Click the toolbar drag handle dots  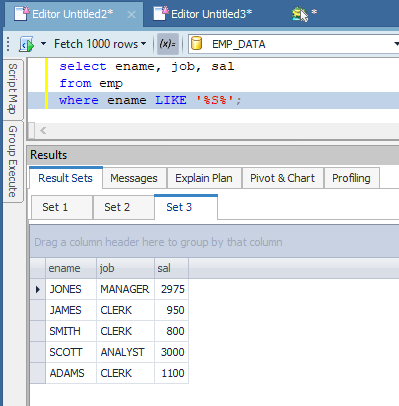pos(8,44)
